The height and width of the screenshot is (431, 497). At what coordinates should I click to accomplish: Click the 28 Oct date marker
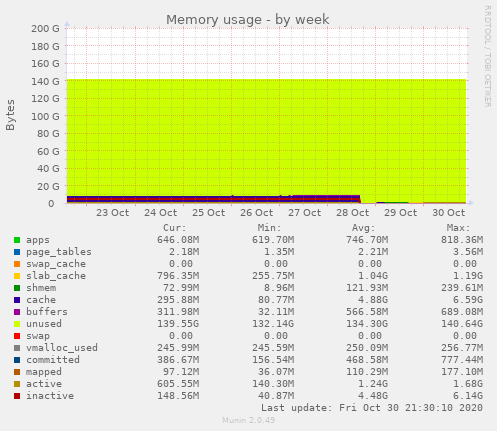coord(353,213)
